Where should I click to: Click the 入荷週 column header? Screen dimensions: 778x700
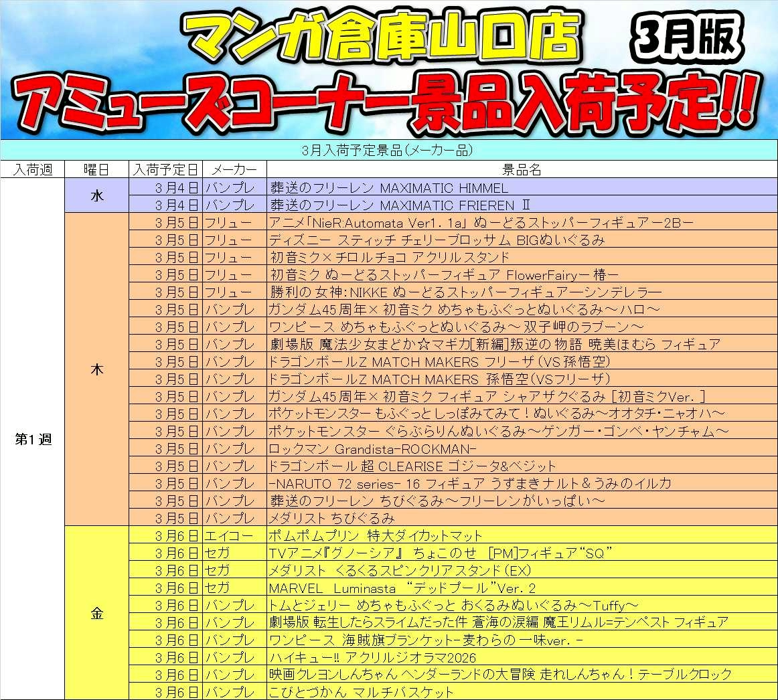(x=32, y=169)
